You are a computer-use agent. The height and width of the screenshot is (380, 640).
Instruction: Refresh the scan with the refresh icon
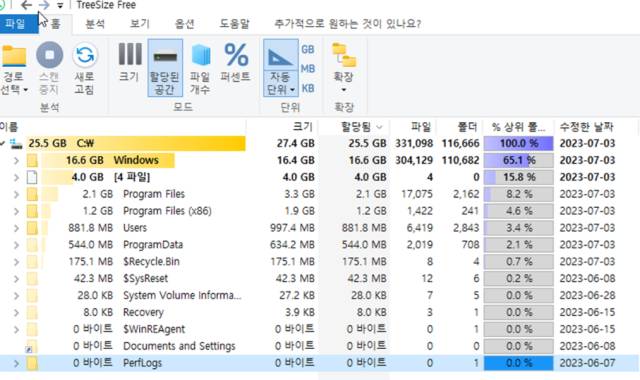(x=85, y=55)
